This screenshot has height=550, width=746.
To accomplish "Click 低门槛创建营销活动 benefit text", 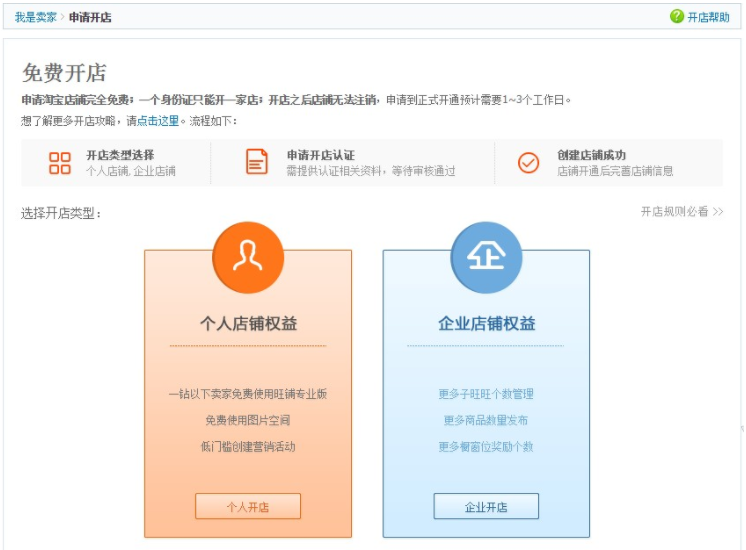I will tap(248, 447).
